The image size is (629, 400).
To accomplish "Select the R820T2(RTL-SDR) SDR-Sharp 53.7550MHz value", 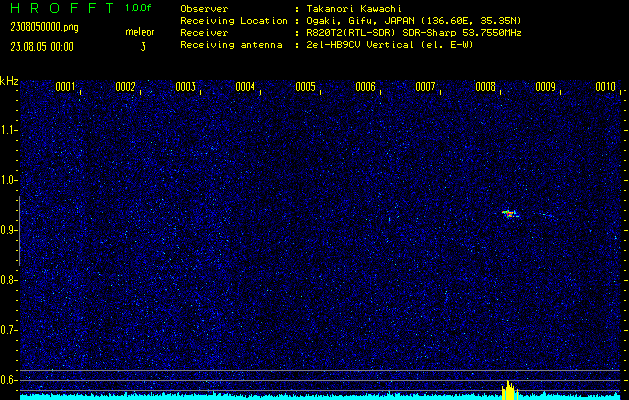I will (x=414, y=32).
